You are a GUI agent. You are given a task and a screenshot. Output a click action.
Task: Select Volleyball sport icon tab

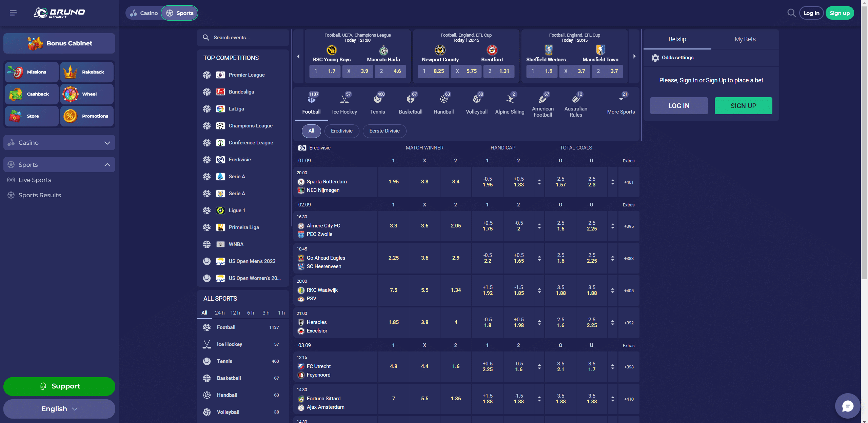pyautogui.click(x=477, y=103)
